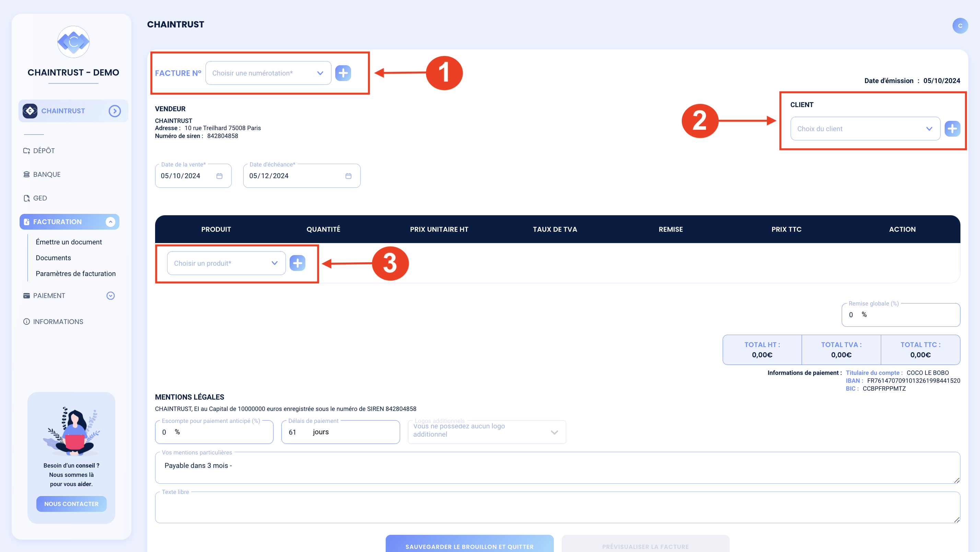980x552 pixels.
Task: Click the Date de la vente field
Action: pyautogui.click(x=193, y=176)
